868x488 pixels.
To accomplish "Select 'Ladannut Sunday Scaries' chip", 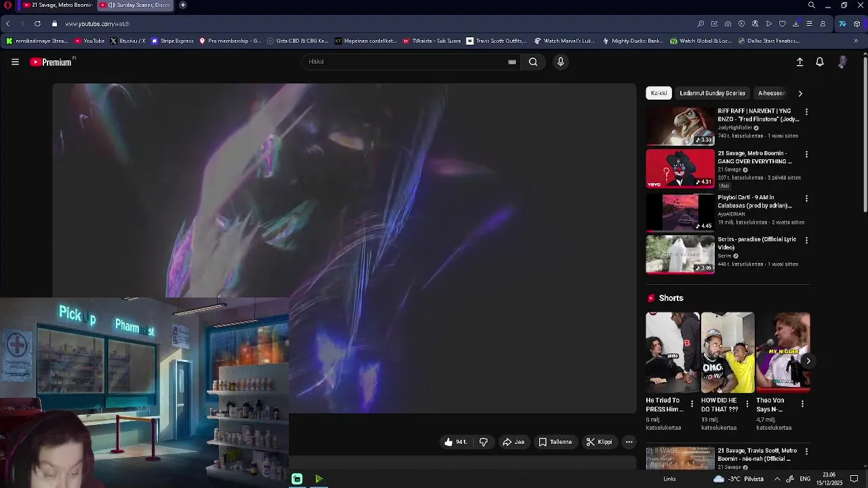I will pyautogui.click(x=712, y=93).
